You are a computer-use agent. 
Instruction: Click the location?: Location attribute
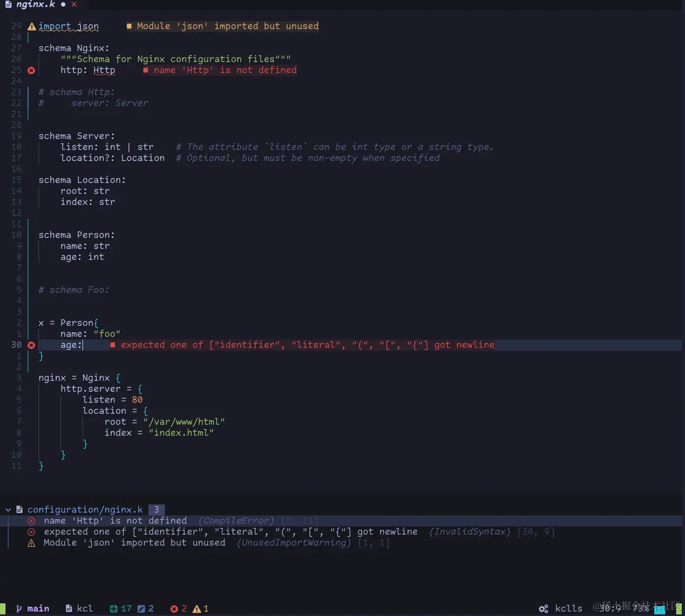point(113,158)
